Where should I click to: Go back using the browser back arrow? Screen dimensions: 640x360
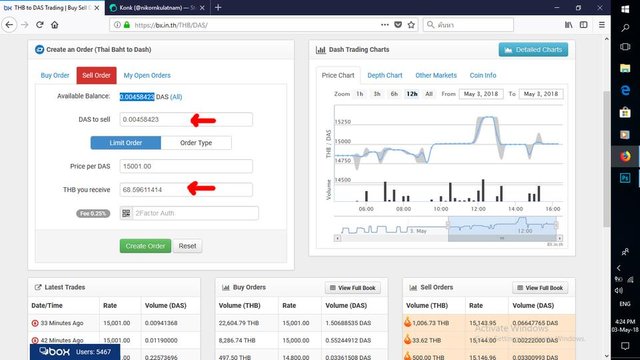click(9, 25)
